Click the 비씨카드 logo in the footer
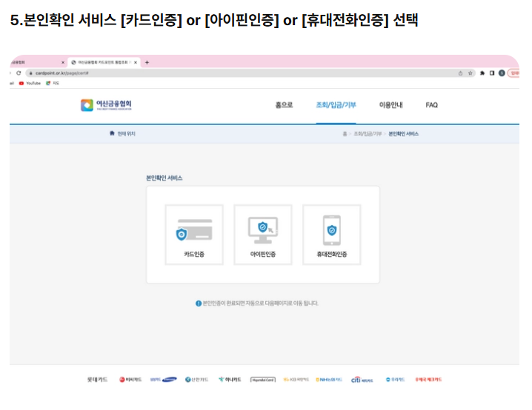This screenshot has width=532, height=410. click(130, 380)
